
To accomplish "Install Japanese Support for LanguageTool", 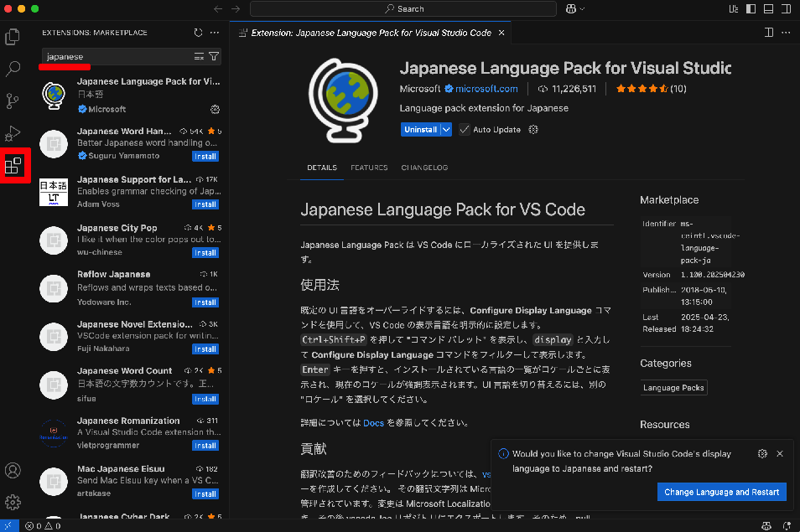I will 205,204.
